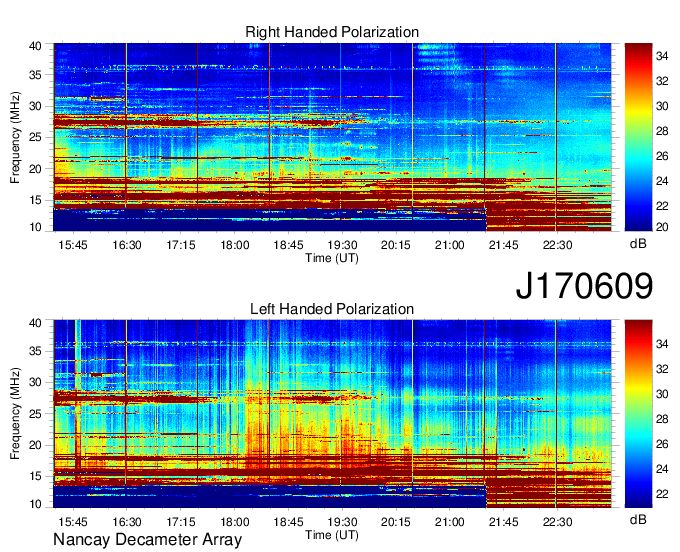Click the 21:45 time tick on the Right Handed plot
680x552 pixels.
click(503, 245)
